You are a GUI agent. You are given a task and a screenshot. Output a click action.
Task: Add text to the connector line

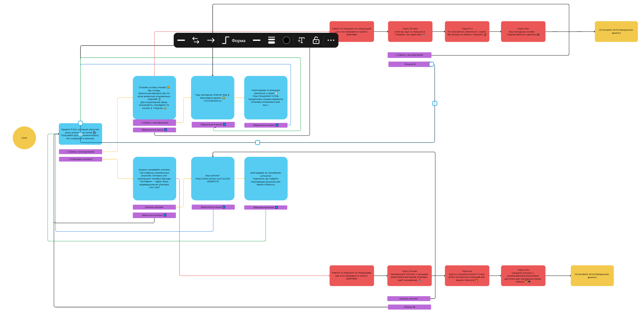tap(301, 40)
